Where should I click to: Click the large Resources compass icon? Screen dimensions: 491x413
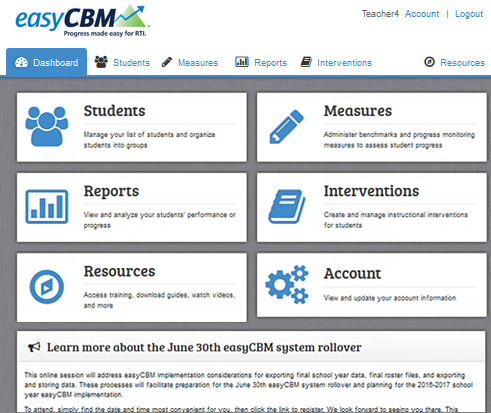tap(47, 287)
